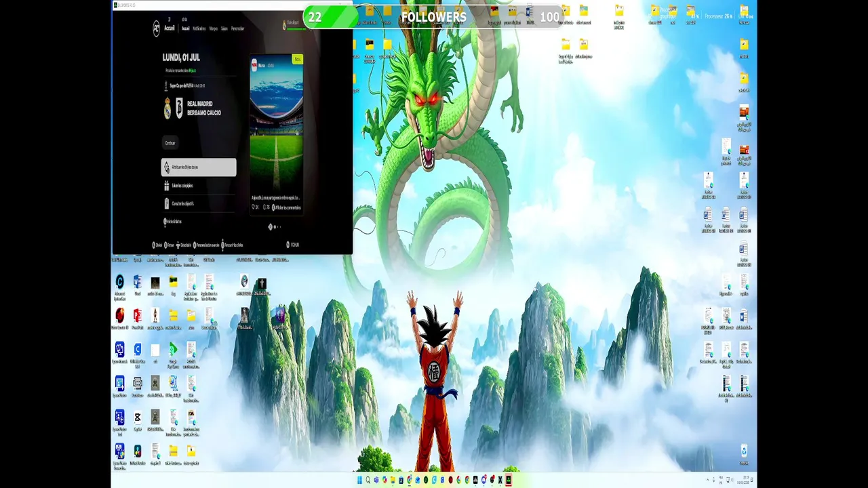Image resolution: width=868 pixels, height=488 pixels.
Task: Select the Saluer les coéquipiers option
Action: pos(199,186)
